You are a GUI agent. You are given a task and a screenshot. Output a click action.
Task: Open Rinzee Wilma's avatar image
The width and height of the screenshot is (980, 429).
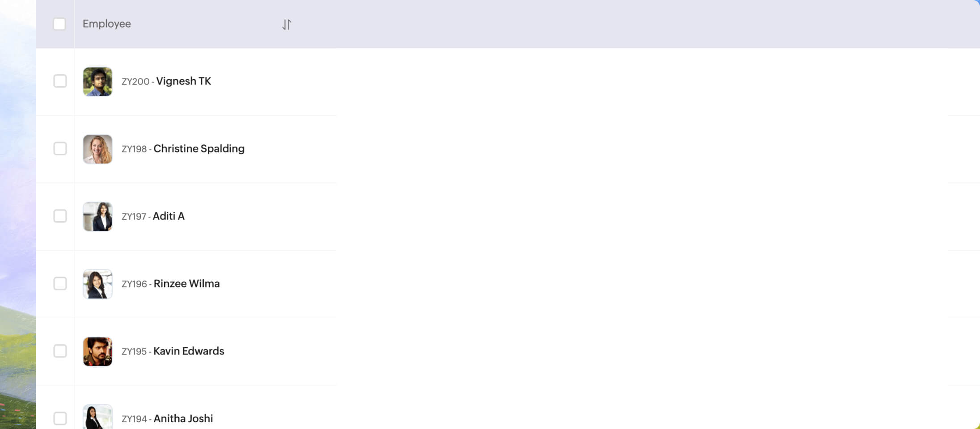click(x=97, y=284)
